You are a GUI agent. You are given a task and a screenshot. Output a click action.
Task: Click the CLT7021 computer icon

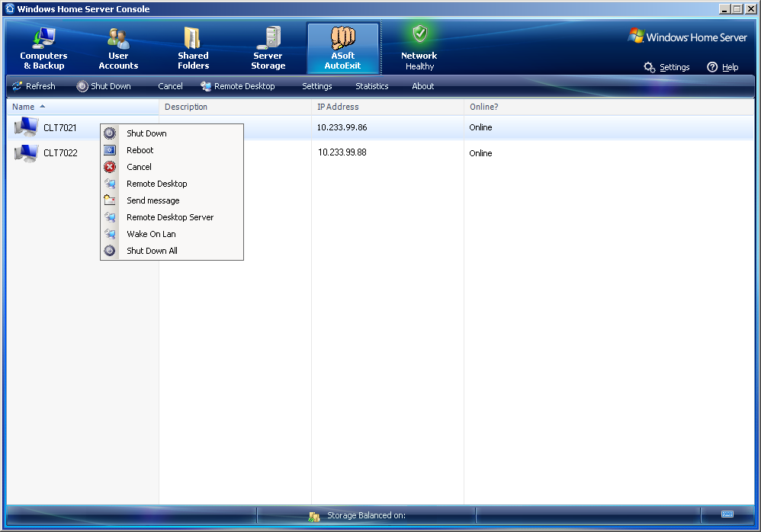(x=26, y=127)
